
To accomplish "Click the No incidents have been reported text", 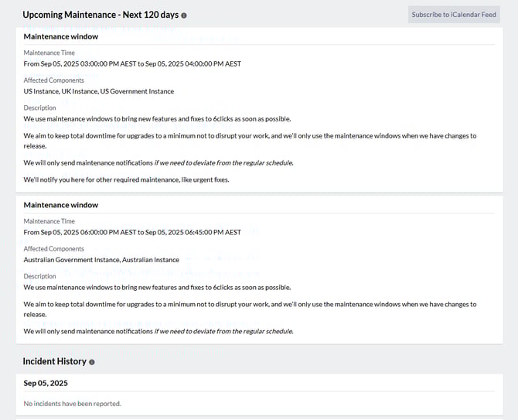I will (73, 403).
